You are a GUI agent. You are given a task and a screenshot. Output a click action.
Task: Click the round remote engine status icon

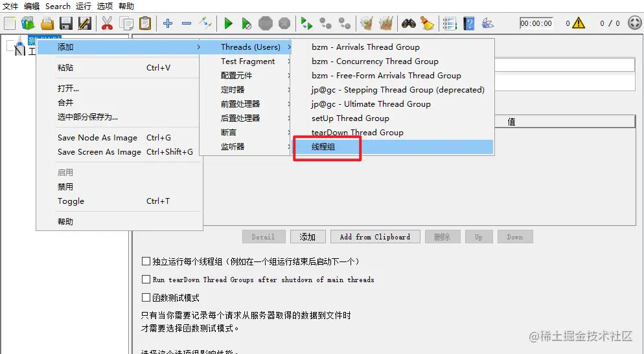(635, 23)
